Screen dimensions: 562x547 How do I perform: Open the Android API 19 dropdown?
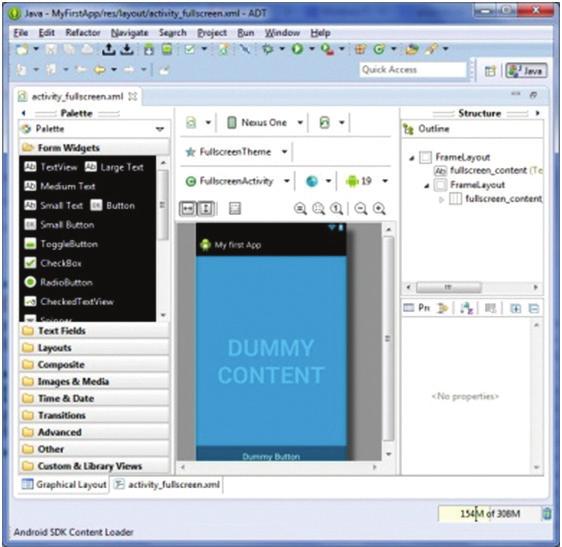pyautogui.click(x=385, y=181)
